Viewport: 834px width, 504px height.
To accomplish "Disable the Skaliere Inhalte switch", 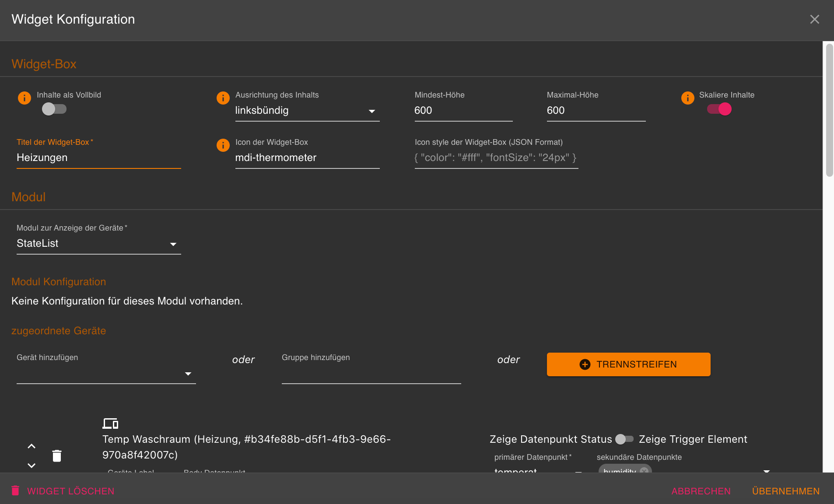I will coord(719,109).
